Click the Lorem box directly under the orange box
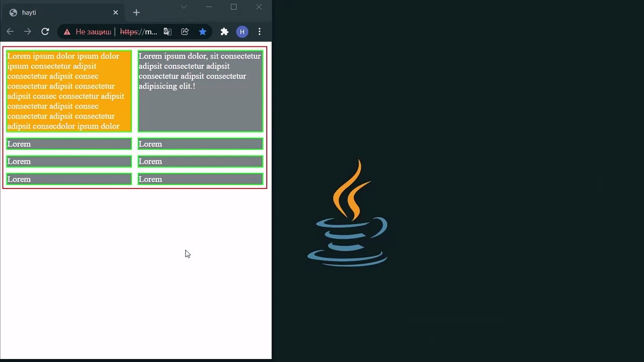 coord(69,144)
